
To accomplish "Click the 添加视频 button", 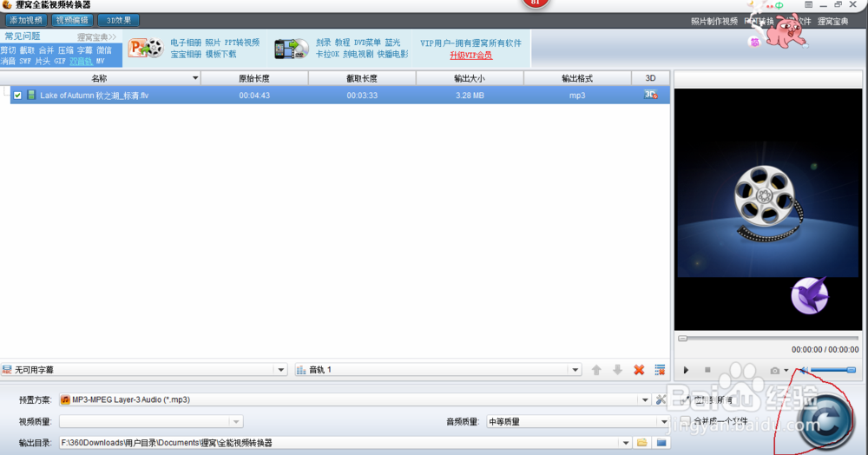I will (x=26, y=21).
